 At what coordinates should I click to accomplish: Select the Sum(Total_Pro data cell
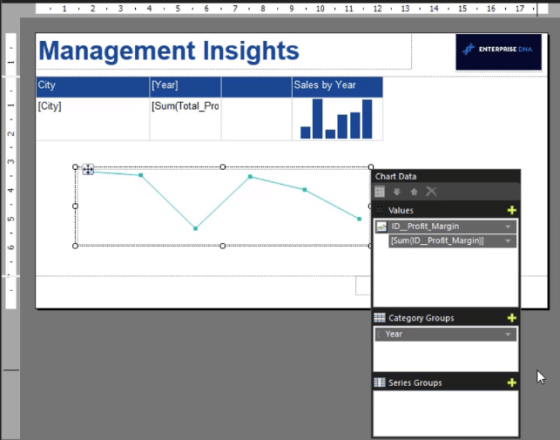click(x=185, y=119)
